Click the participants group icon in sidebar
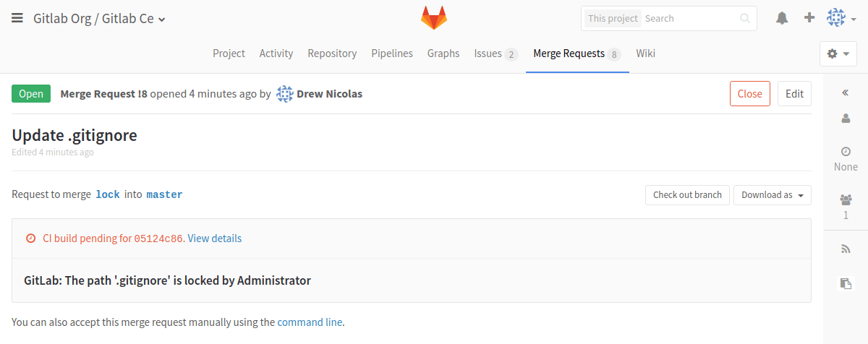 846,199
